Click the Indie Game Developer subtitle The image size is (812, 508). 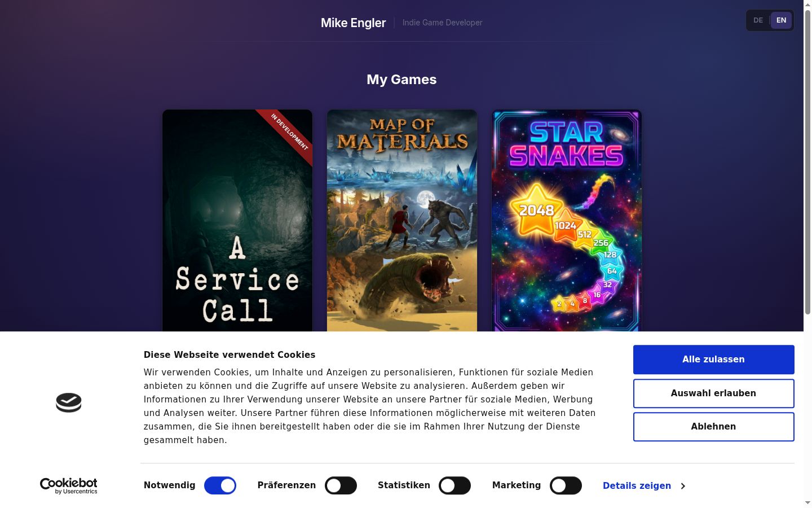click(443, 23)
